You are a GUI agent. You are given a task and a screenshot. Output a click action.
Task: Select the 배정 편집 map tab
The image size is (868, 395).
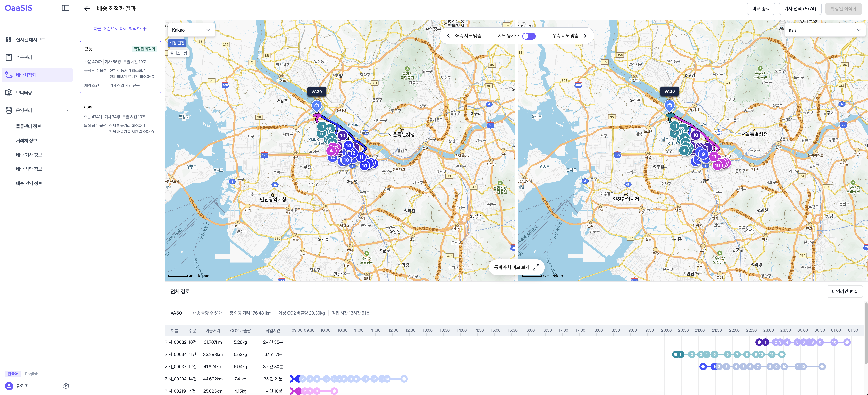click(177, 43)
